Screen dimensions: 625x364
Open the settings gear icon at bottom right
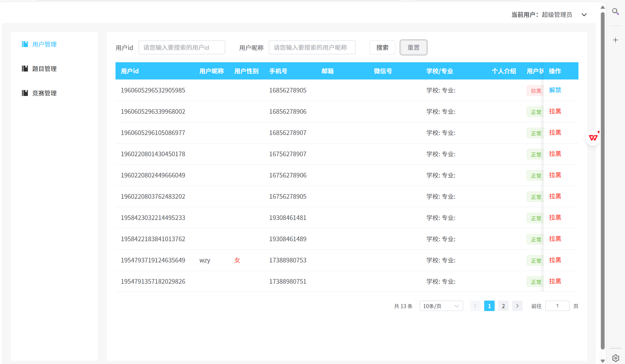pos(615,358)
